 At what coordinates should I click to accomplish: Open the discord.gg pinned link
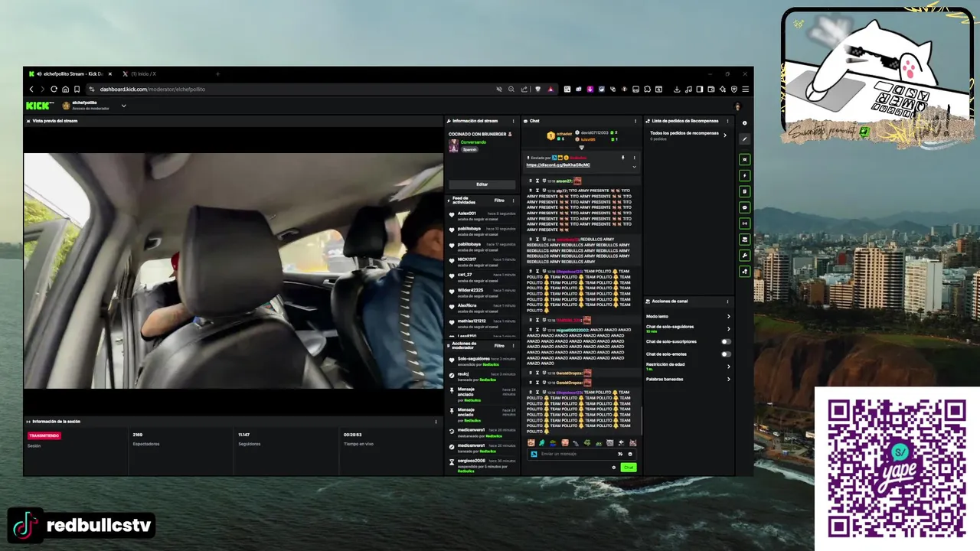click(x=558, y=165)
